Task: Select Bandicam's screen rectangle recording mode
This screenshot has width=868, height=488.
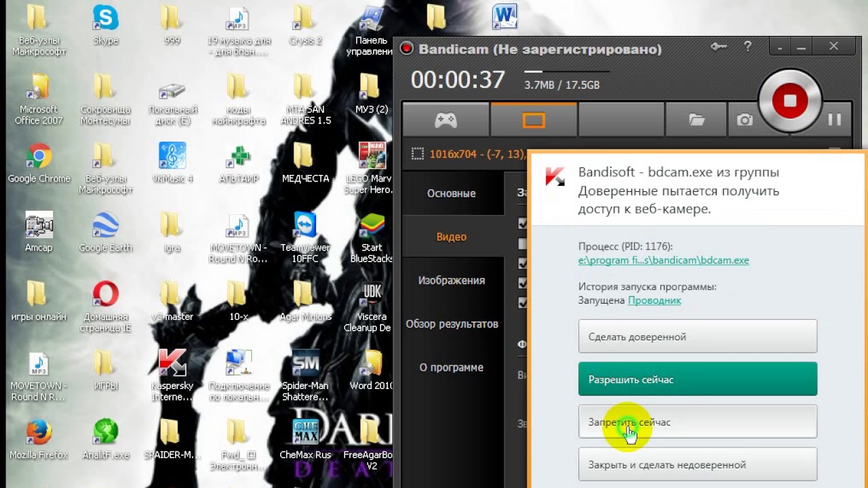Action: (x=534, y=120)
